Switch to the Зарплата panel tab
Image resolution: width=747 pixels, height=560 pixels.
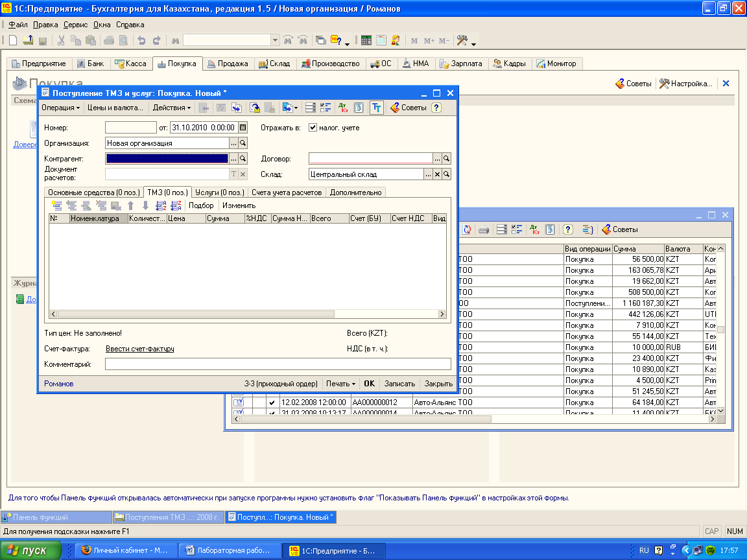pyautogui.click(x=460, y=64)
